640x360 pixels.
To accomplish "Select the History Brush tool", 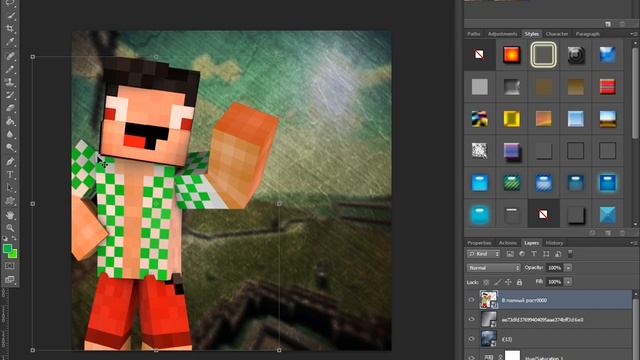I will point(10,95).
